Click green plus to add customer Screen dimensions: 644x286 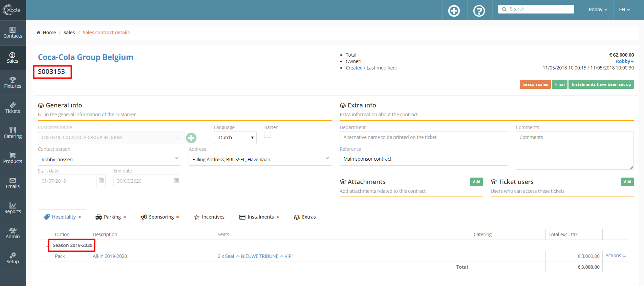(191, 138)
